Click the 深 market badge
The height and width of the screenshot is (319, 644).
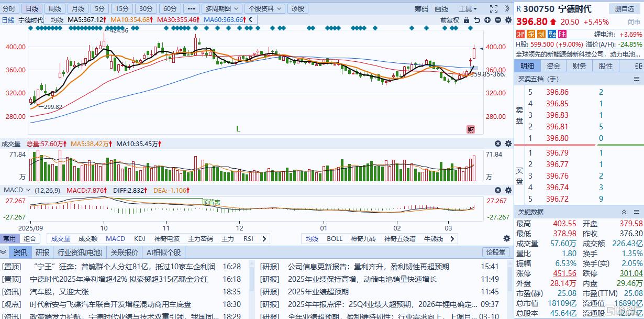[531, 34]
